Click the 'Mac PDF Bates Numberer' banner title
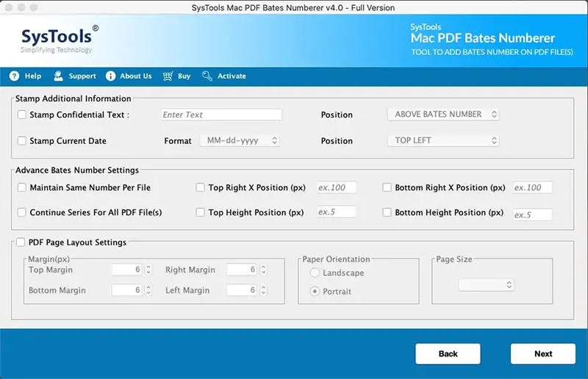This screenshot has width=588, height=379. pyautogui.click(x=483, y=38)
